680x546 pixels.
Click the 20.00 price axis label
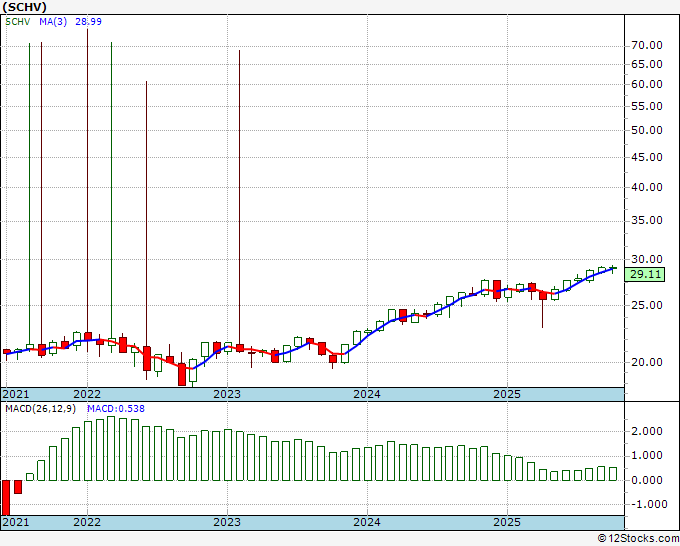[647, 362]
